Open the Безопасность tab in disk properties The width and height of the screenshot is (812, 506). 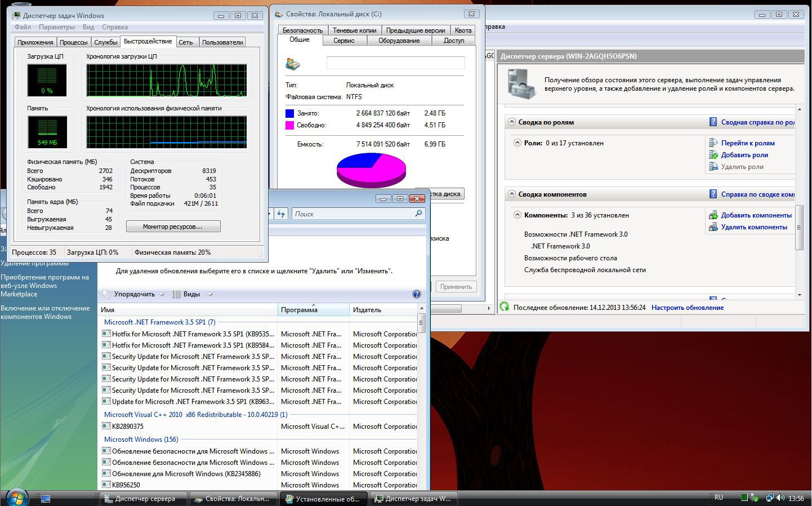pyautogui.click(x=302, y=30)
